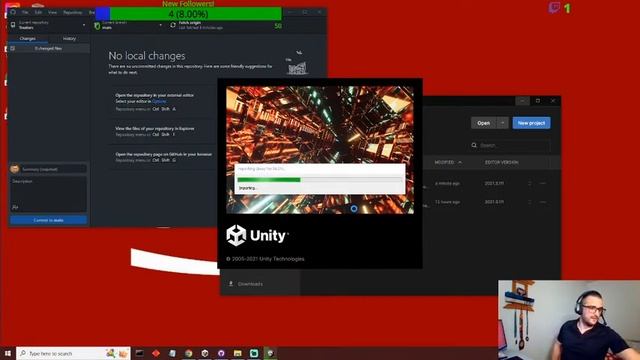
Task: Click the commit author avatar
Action: point(15,169)
